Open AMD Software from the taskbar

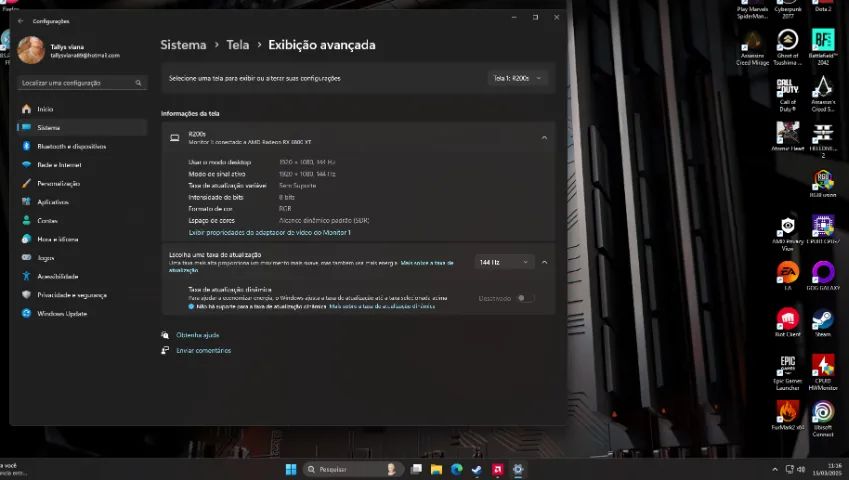[x=497, y=469]
